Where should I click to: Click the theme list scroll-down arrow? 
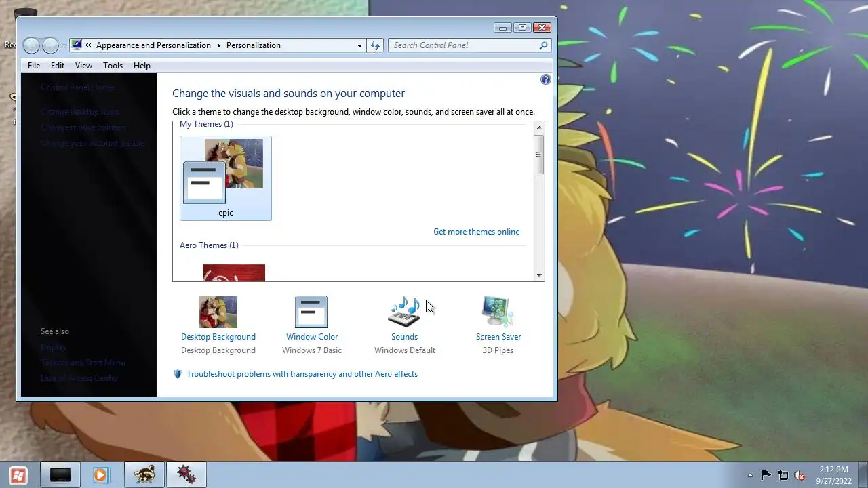(x=539, y=275)
